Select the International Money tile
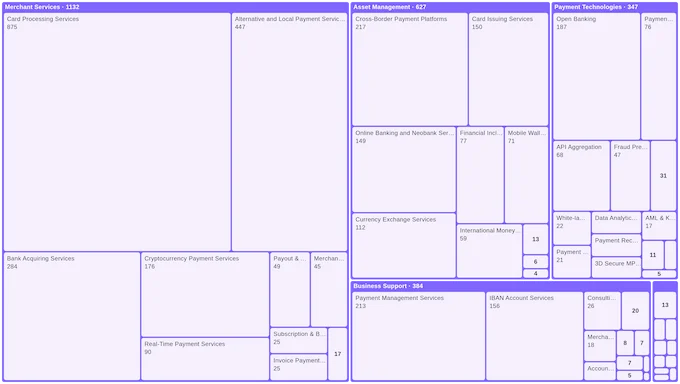The height and width of the screenshot is (384, 680). click(489, 251)
